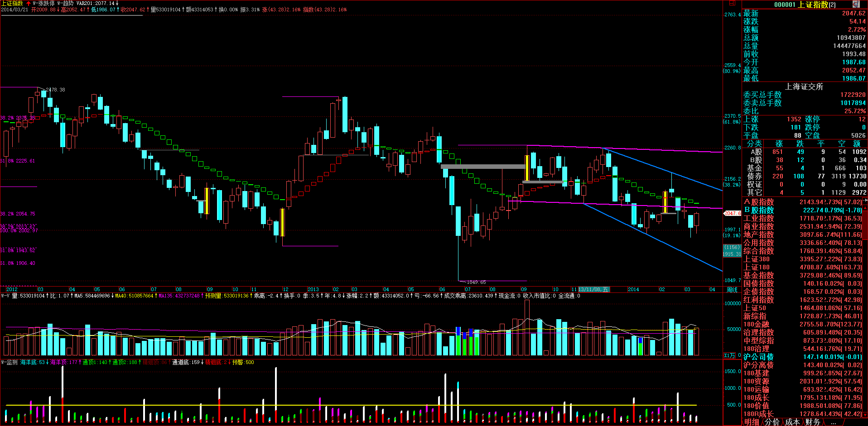Click the X1万 volume unit box

point(729,355)
